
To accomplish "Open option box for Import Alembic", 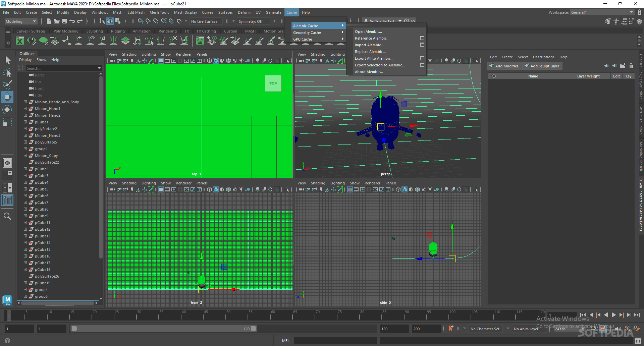I will click(x=422, y=45).
